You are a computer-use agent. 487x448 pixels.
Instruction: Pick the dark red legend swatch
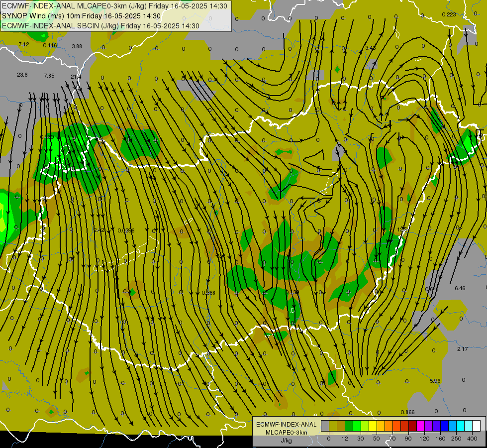tap(413, 426)
